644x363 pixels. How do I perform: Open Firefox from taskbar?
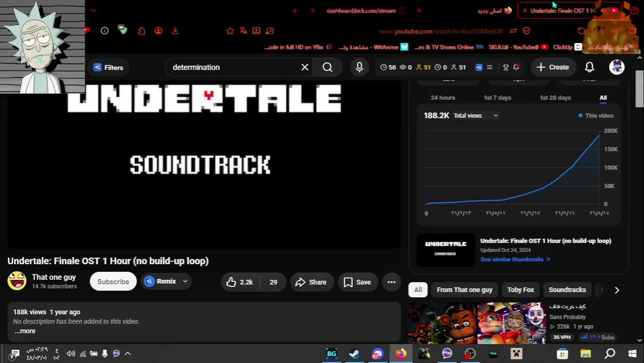401,353
